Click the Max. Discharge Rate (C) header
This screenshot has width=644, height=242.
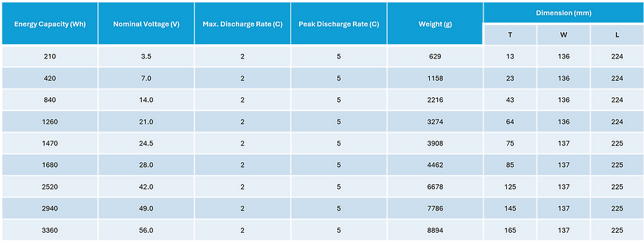coord(242,24)
